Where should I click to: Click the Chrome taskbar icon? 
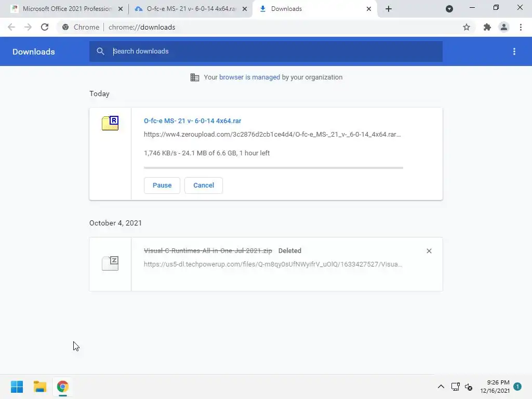[x=63, y=387]
